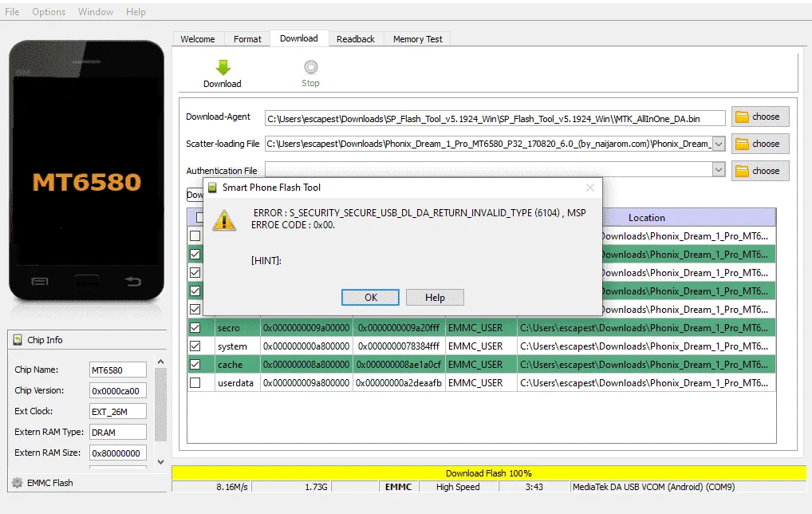The width and height of the screenshot is (812, 514).
Task: Click the EMMC status bar entry
Action: pyautogui.click(x=398, y=487)
